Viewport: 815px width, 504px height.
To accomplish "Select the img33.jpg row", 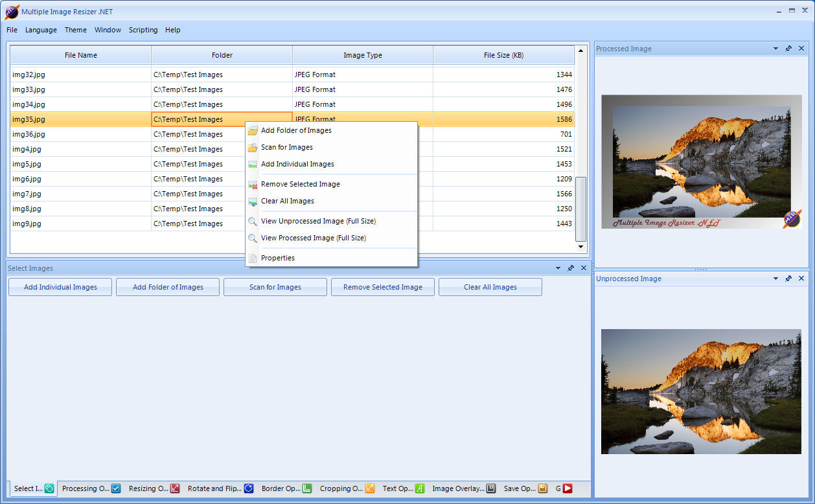I will [x=292, y=89].
